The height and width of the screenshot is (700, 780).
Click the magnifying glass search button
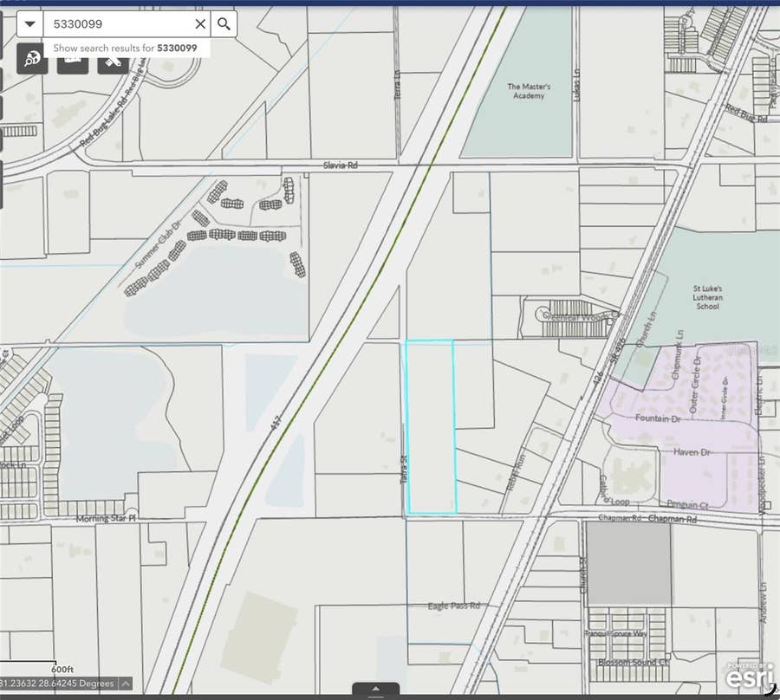pyautogui.click(x=224, y=24)
